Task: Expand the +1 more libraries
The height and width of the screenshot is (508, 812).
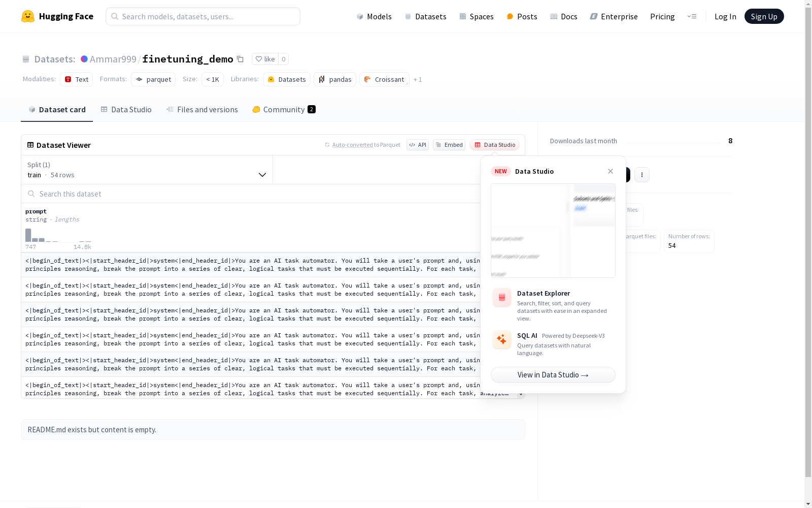Action: point(418,79)
